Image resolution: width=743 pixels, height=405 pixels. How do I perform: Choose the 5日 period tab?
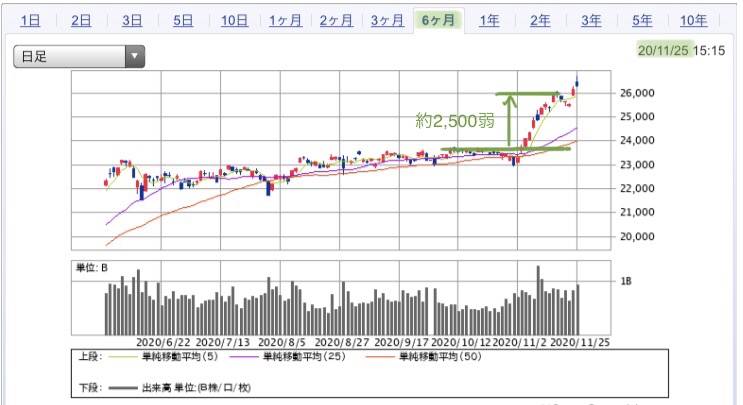(183, 20)
